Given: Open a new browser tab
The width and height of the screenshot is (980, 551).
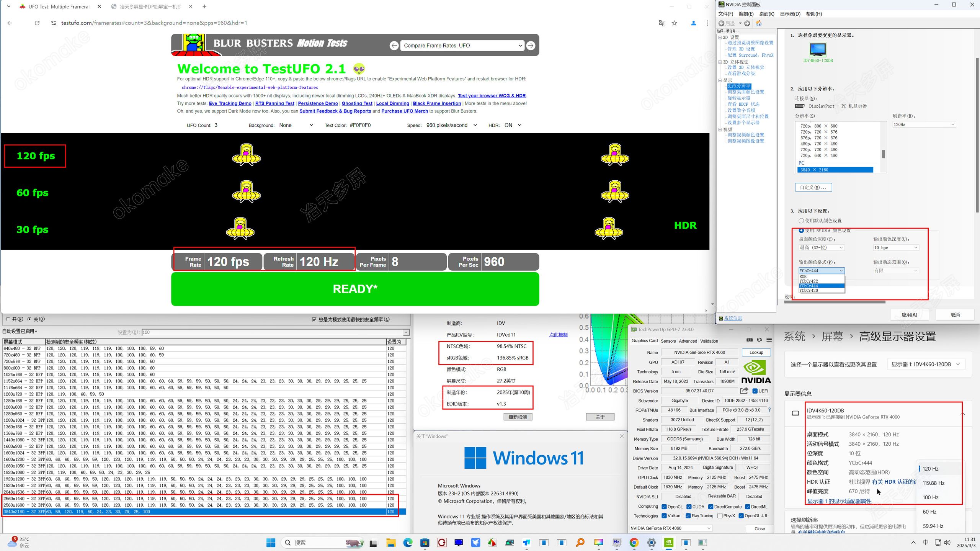Looking at the screenshot, I should pyautogui.click(x=204, y=7).
